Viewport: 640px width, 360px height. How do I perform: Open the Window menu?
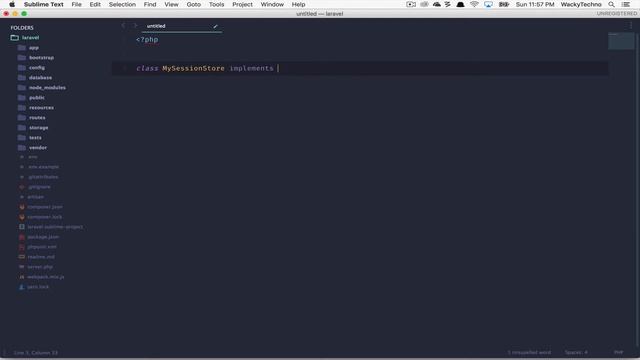[x=272, y=4]
